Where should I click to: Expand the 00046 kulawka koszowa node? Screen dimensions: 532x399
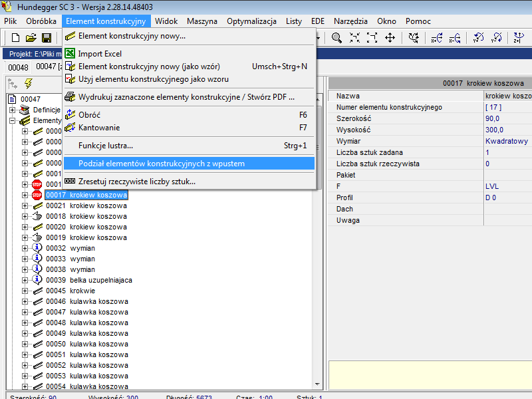point(25,301)
